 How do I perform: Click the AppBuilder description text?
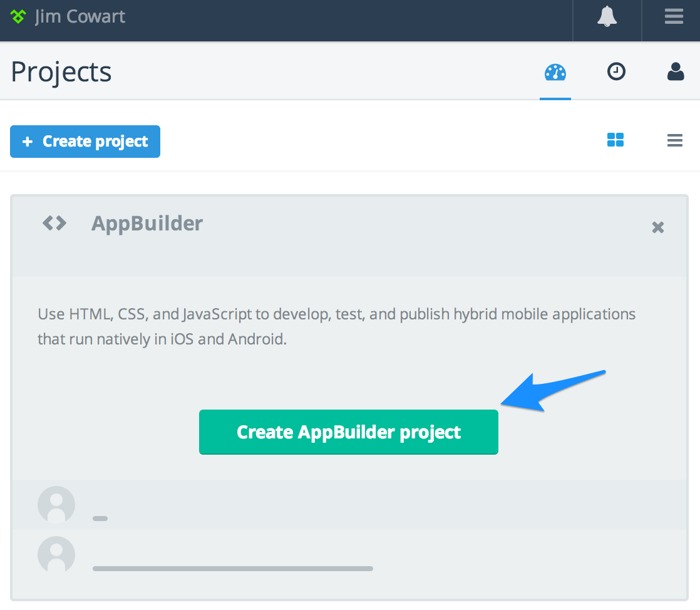click(336, 326)
